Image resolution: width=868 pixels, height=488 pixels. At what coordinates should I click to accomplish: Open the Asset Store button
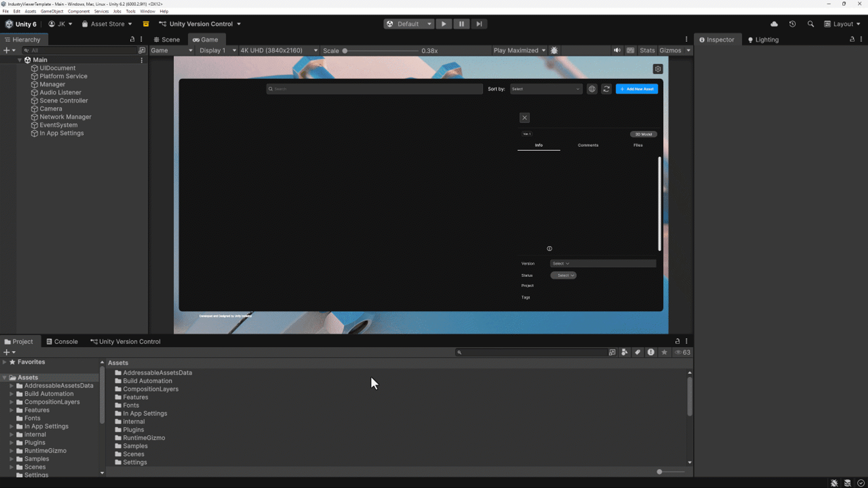[107, 24]
